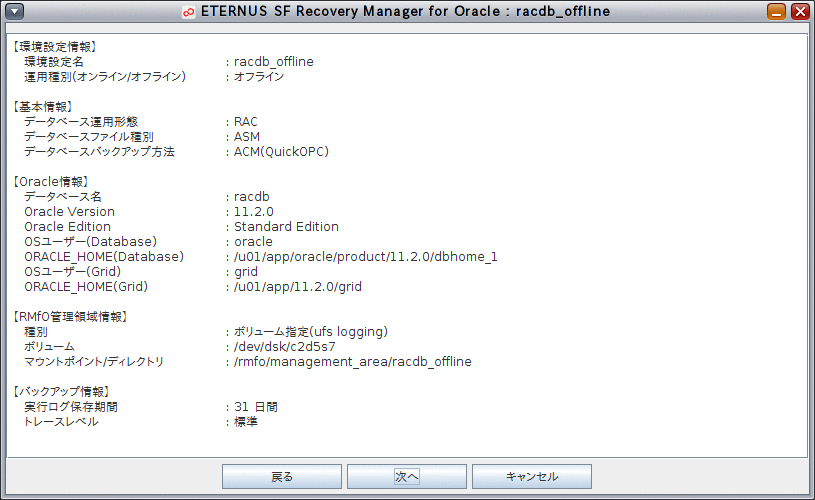Click the ETERNUS SF app icon in title bar
The image size is (815, 500).
[189, 12]
